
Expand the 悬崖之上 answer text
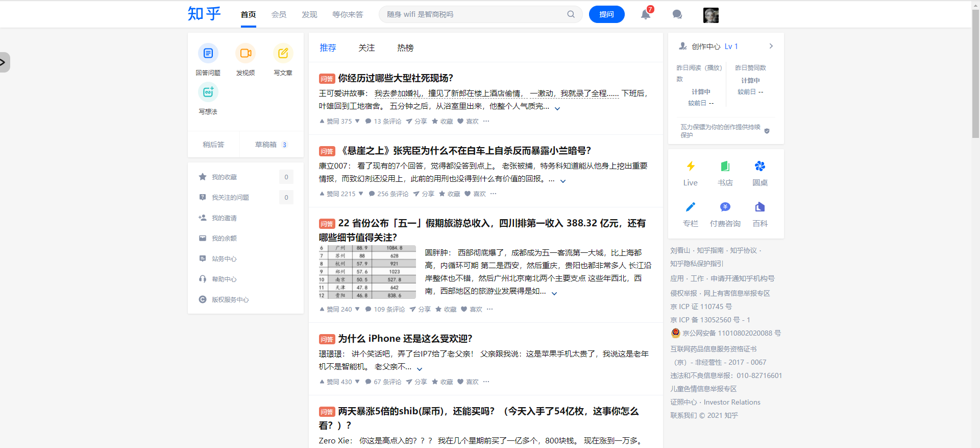[563, 181]
